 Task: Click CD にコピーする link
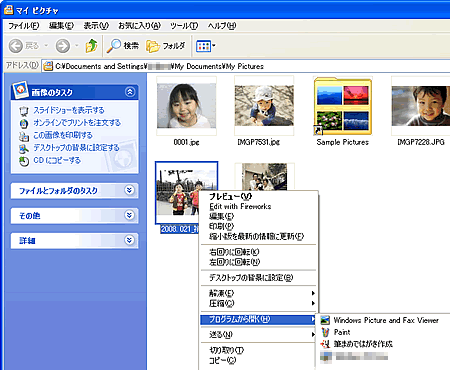tap(57, 160)
